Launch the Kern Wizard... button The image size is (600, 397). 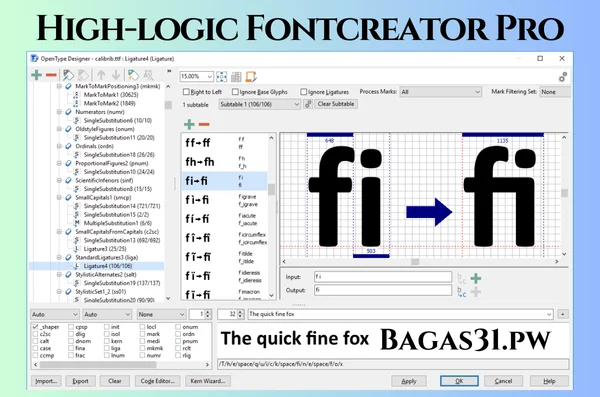pos(208,381)
